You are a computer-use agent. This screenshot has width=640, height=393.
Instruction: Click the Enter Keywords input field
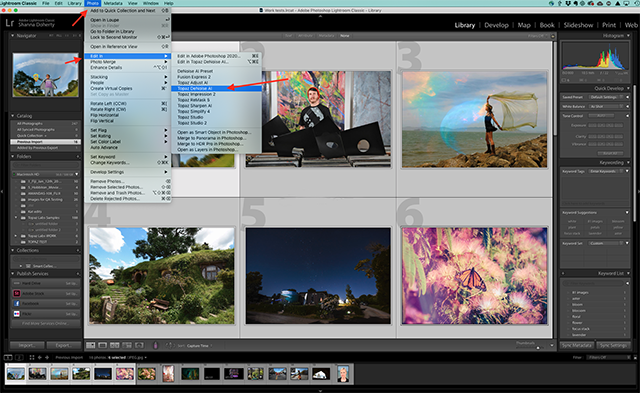click(x=607, y=171)
